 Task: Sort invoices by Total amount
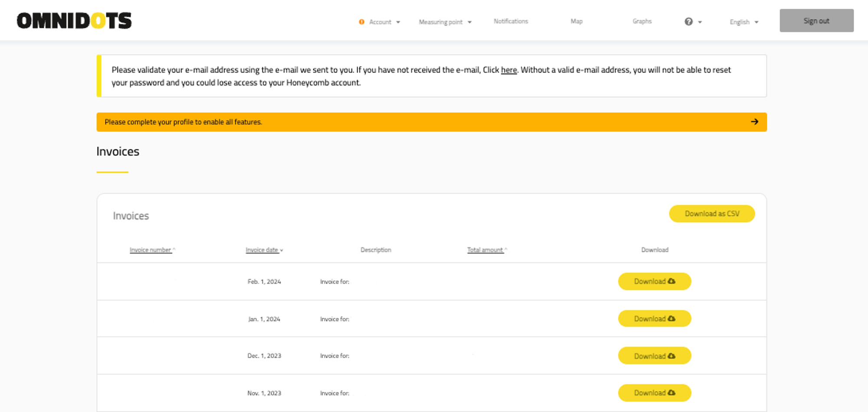click(485, 250)
